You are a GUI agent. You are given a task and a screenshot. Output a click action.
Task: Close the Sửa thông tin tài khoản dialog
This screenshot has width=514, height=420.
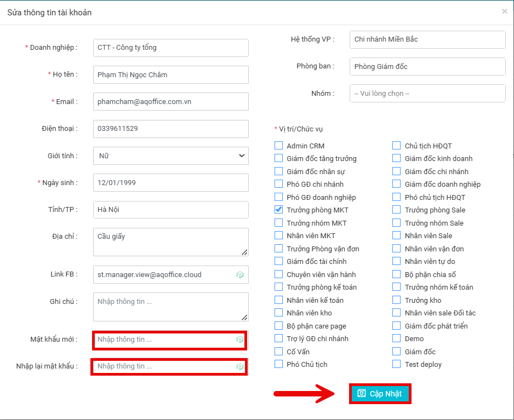pyautogui.click(x=504, y=11)
